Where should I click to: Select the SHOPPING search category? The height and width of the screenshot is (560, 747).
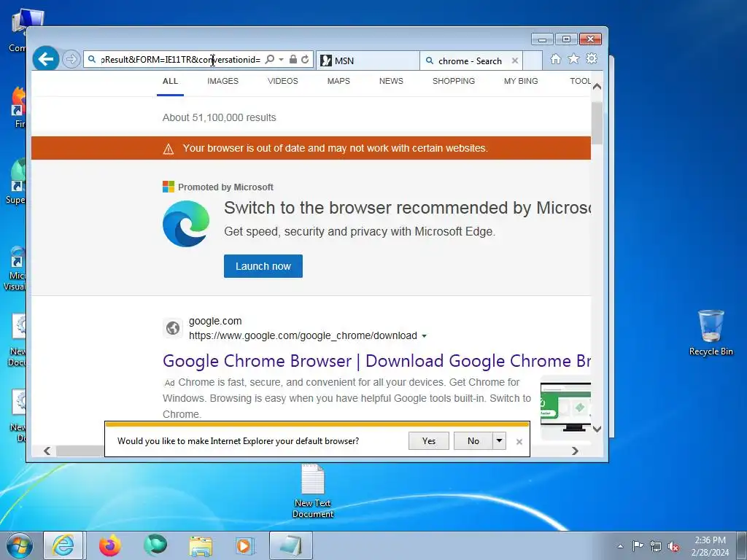click(x=454, y=81)
